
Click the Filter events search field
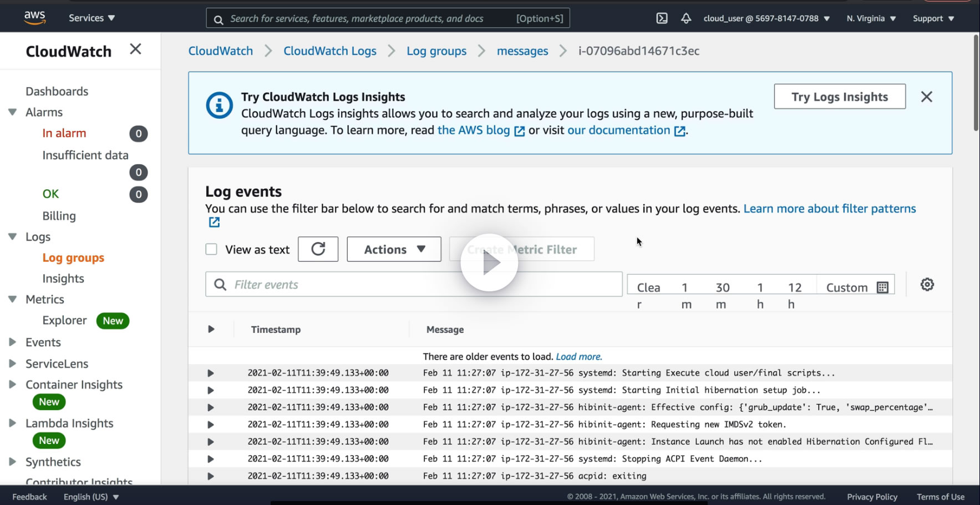[x=414, y=284]
